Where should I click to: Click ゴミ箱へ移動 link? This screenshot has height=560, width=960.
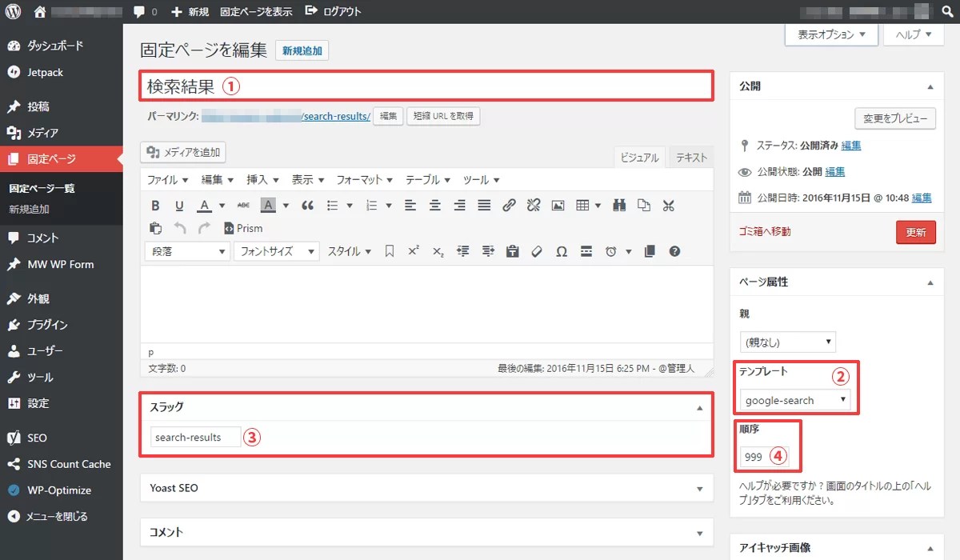click(x=764, y=232)
